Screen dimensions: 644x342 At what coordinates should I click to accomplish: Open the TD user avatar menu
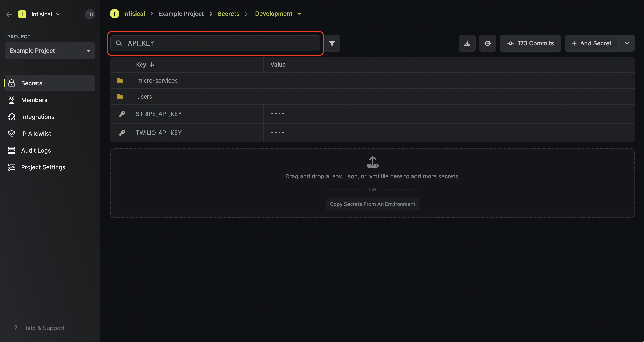click(90, 14)
